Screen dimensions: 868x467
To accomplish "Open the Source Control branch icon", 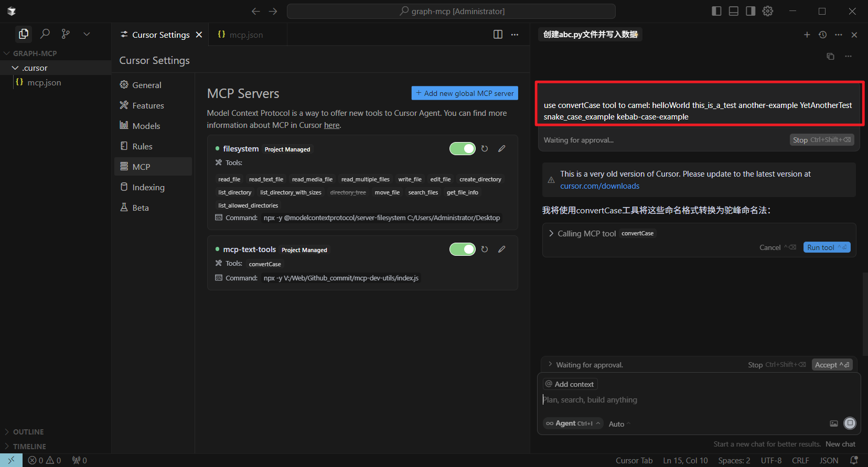I will (x=66, y=34).
